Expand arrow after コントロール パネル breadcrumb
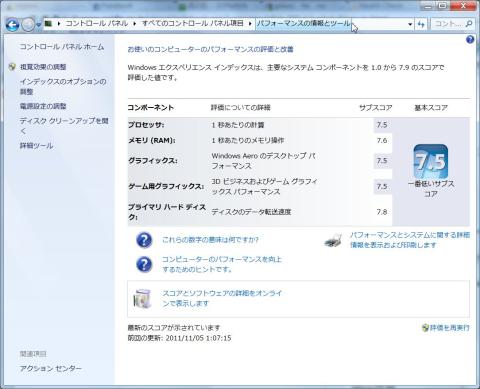480x389 pixels. [135, 24]
